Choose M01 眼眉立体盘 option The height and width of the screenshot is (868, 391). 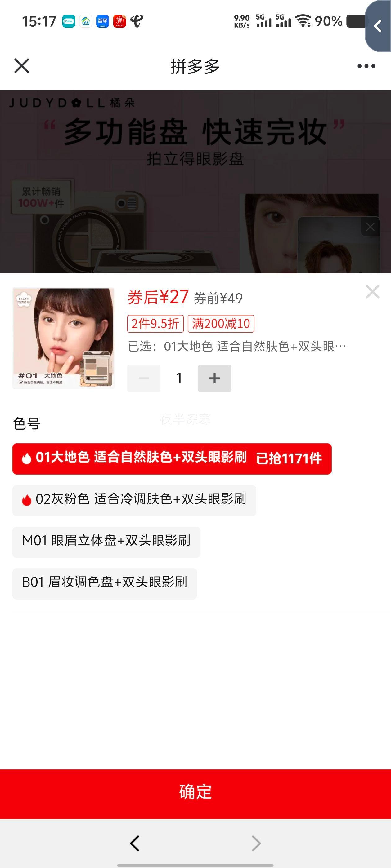(106, 542)
